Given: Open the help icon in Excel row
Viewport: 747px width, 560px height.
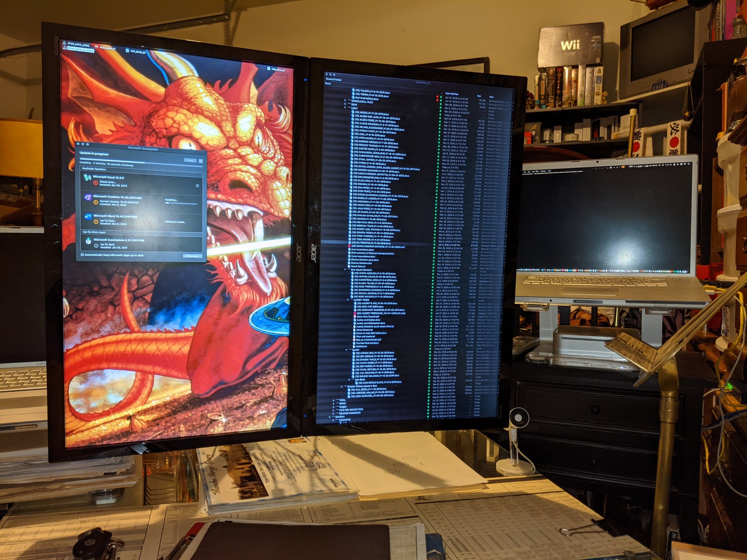Looking at the screenshot, I should (198, 186).
